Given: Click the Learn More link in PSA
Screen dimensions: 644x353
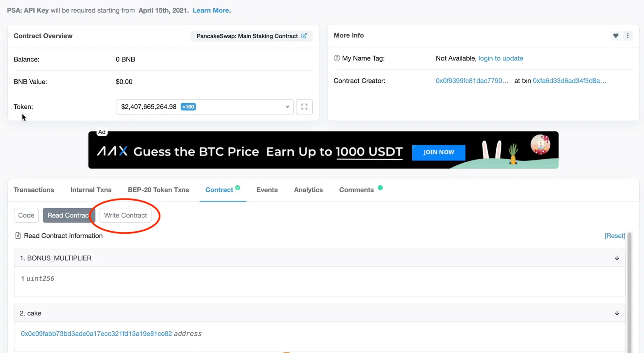Looking at the screenshot, I should 212,10.
